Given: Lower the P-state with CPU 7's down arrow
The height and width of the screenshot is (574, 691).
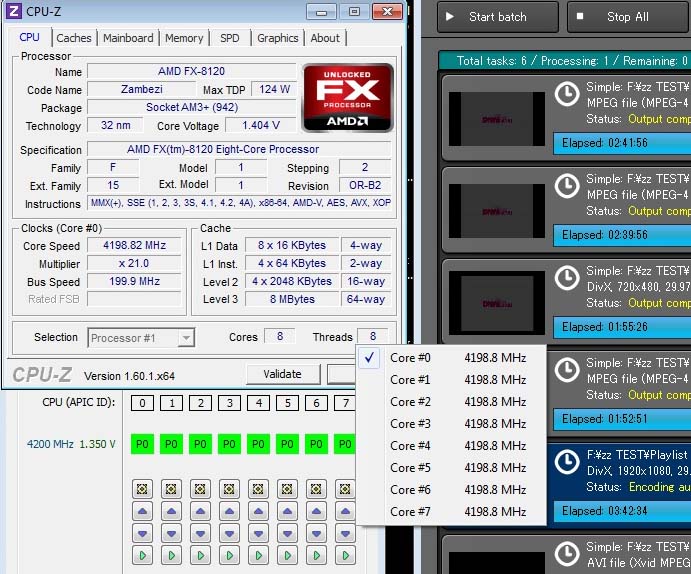Looking at the screenshot, I should (x=345, y=533).
